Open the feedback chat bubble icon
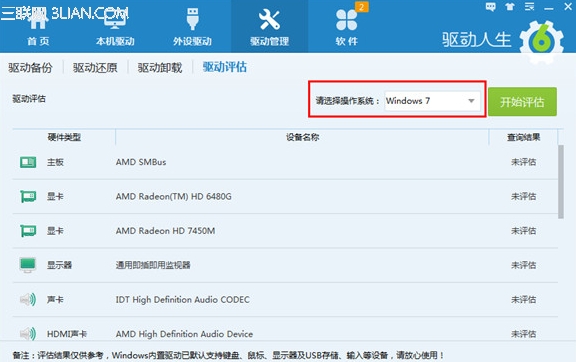This screenshot has height=362, width=576. (490, 7)
